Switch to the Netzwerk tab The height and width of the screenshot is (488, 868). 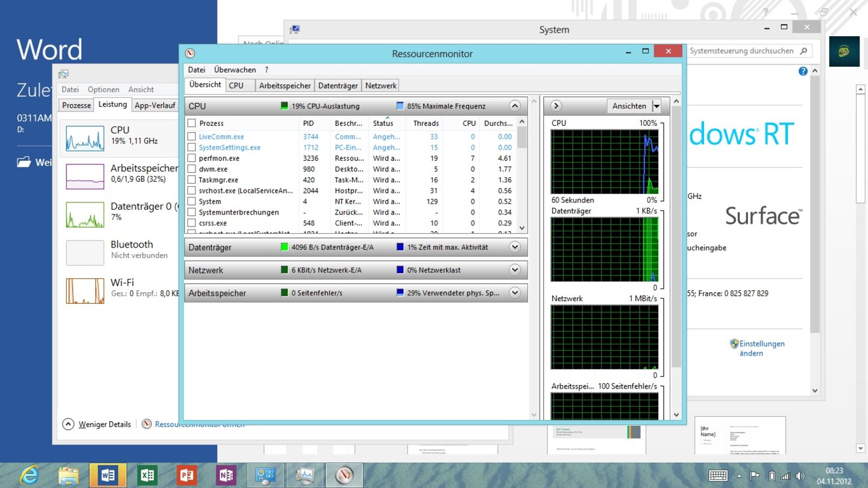[381, 86]
